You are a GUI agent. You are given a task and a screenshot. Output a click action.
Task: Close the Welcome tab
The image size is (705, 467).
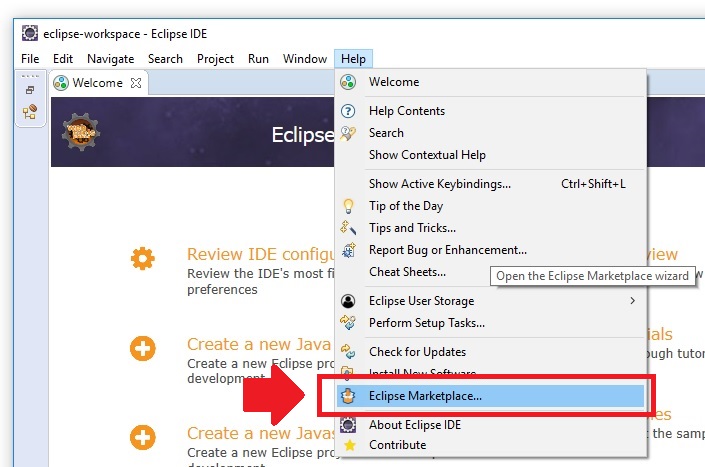pyautogui.click(x=136, y=83)
